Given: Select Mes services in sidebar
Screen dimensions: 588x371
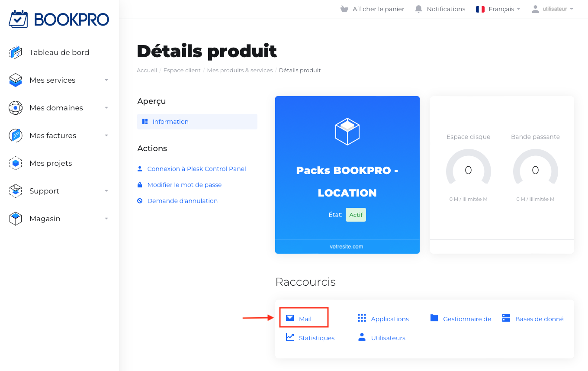Looking at the screenshot, I should click(x=52, y=80).
